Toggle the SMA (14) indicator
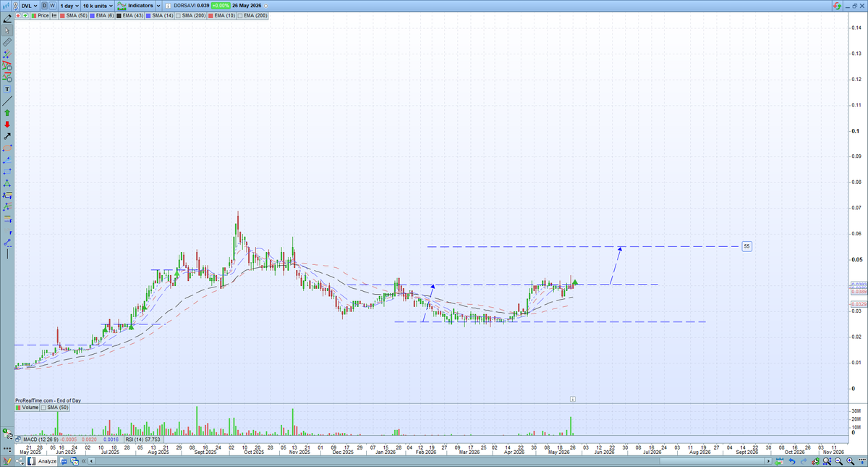Screen dimensions: 868x467 tap(159, 15)
